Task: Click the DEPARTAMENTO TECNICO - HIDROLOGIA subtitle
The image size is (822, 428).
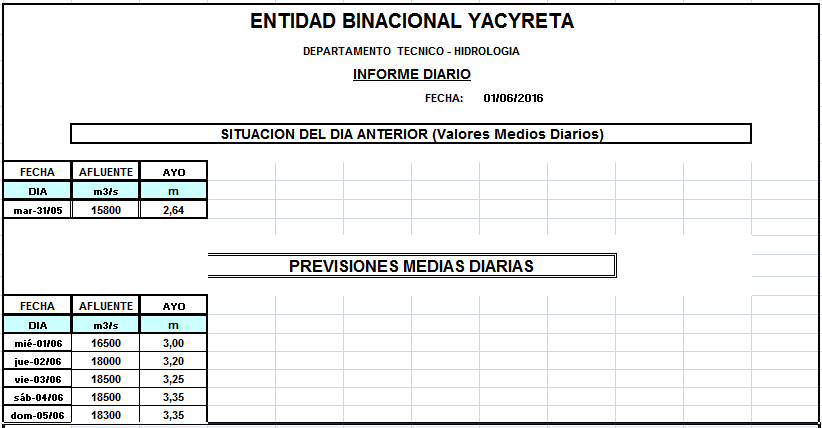Action: [411, 51]
